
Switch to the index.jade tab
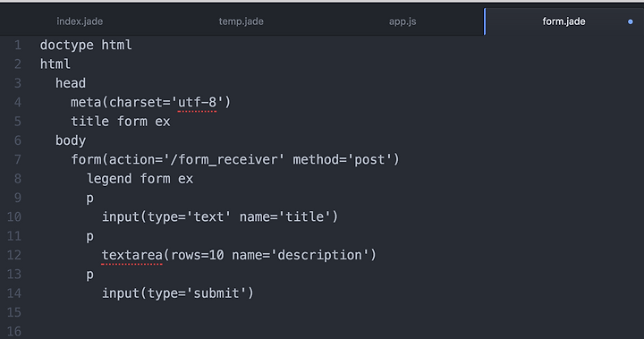pos(80,21)
